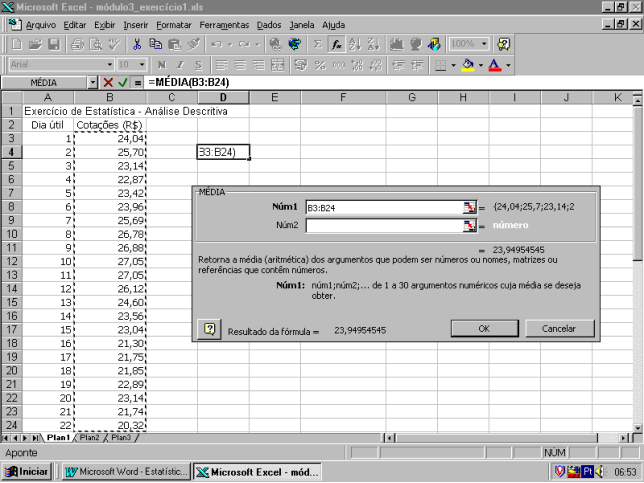Viewport: 644px width, 483px height.
Task: Open the MÉDIA function name dropdown
Action: click(x=93, y=82)
